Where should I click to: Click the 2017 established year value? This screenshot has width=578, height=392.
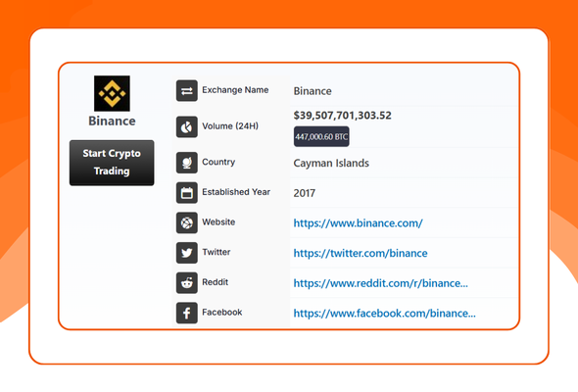tap(304, 193)
